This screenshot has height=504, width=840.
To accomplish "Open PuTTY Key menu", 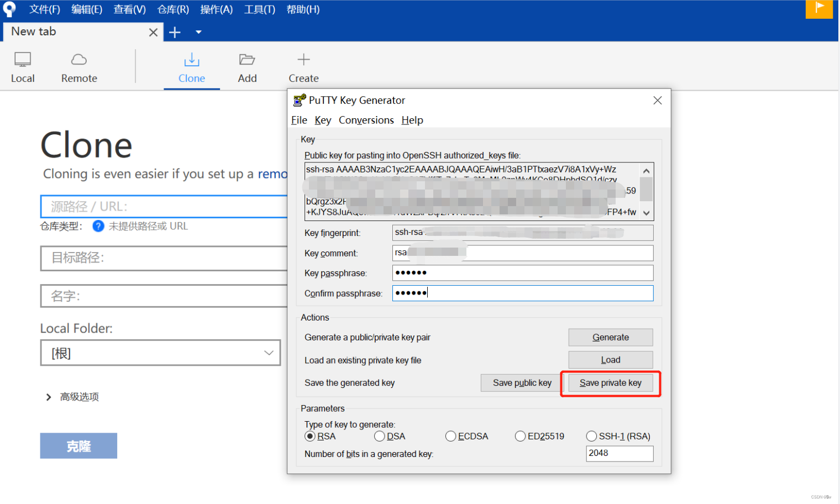I will (323, 120).
